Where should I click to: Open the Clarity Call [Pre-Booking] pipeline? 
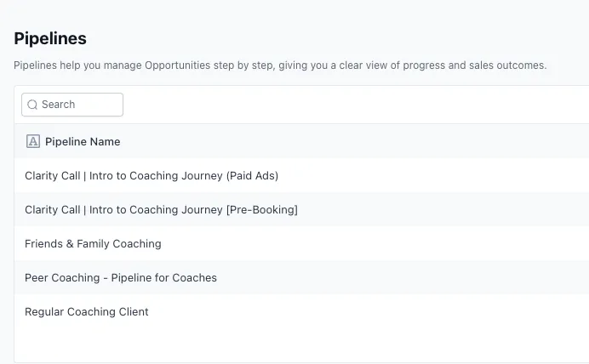pos(161,210)
